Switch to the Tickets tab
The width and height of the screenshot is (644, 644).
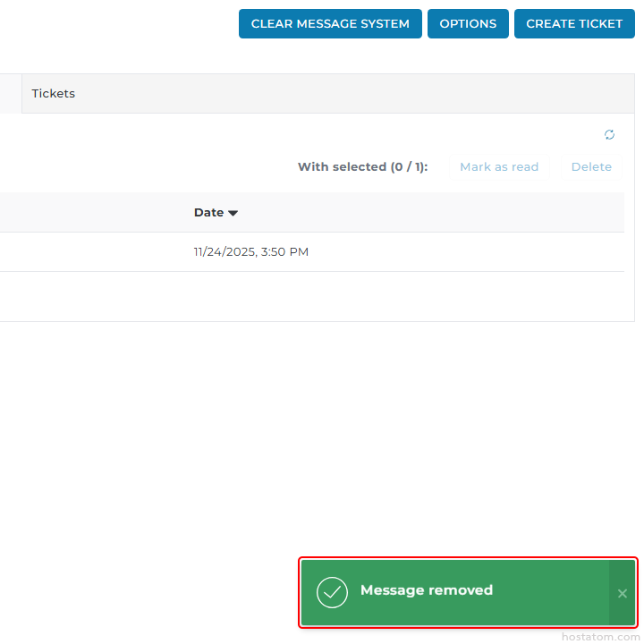pos(54,94)
